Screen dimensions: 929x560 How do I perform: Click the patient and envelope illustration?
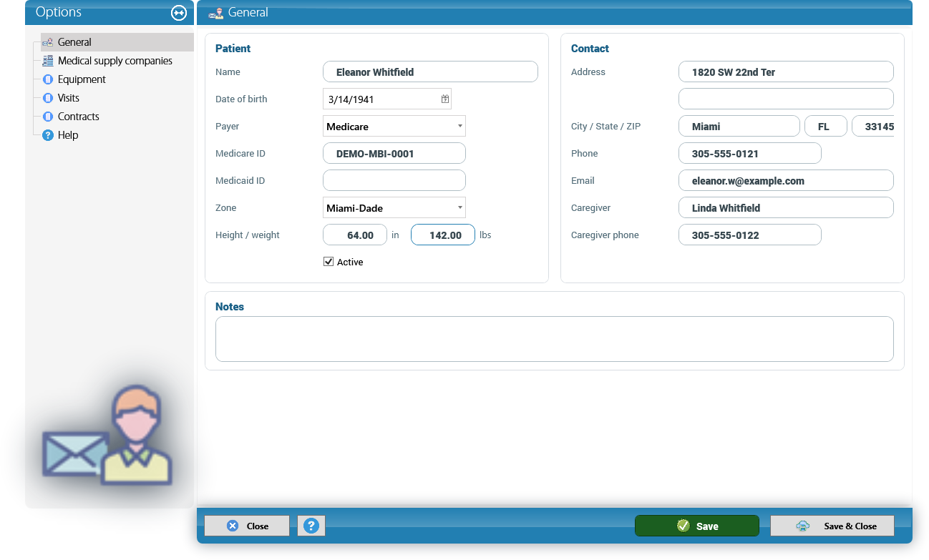tap(108, 436)
